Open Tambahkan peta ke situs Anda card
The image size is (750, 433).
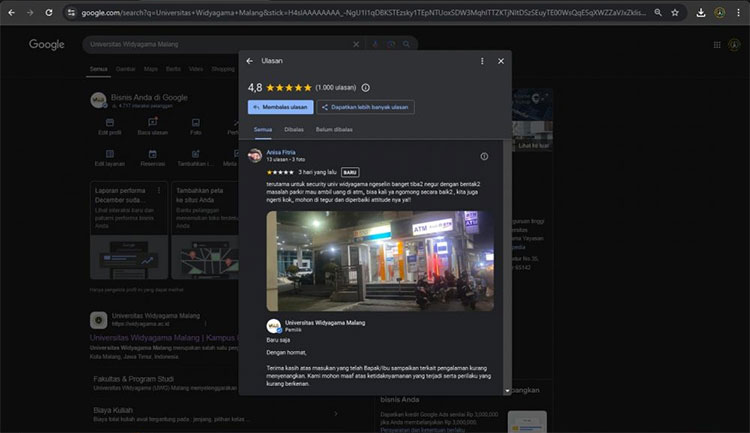point(205,230)
